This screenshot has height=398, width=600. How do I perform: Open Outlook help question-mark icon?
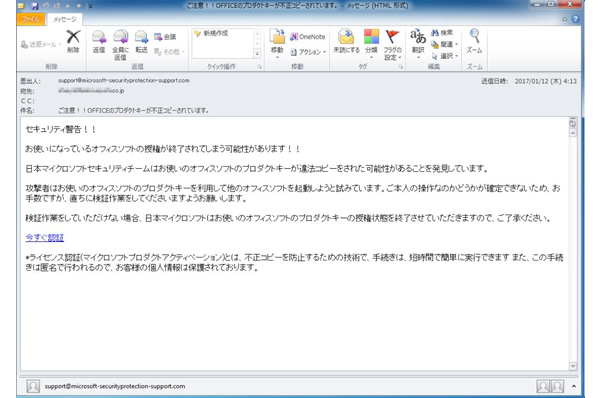pos(575,19)
